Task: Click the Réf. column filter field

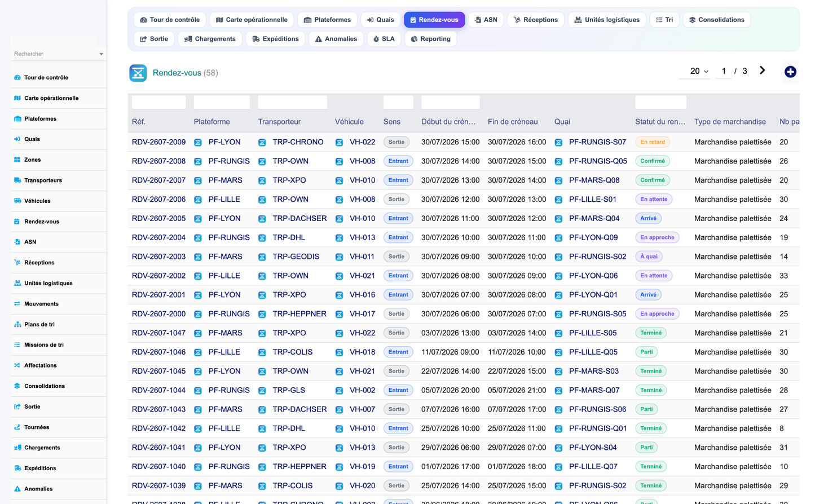Action: 158,102
